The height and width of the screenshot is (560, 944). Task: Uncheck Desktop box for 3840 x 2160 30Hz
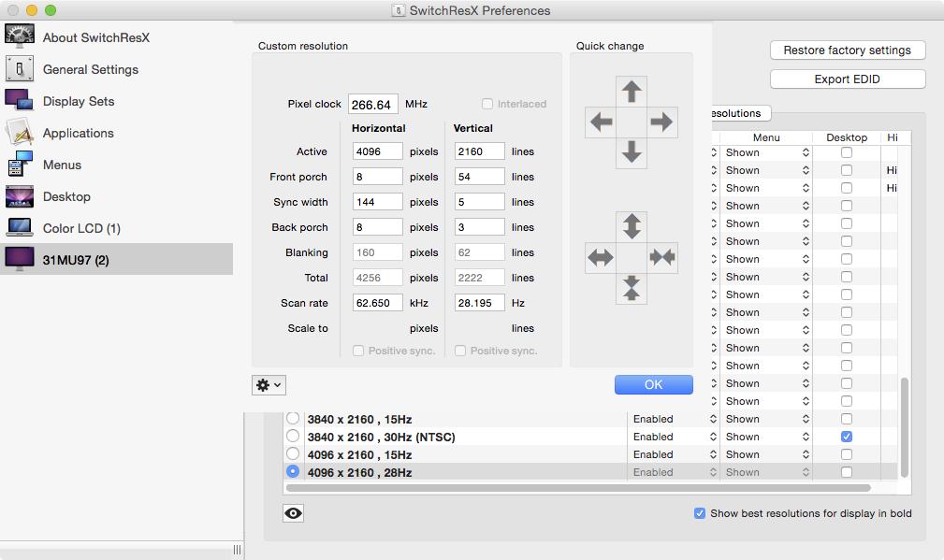click(x=847, y=437)
